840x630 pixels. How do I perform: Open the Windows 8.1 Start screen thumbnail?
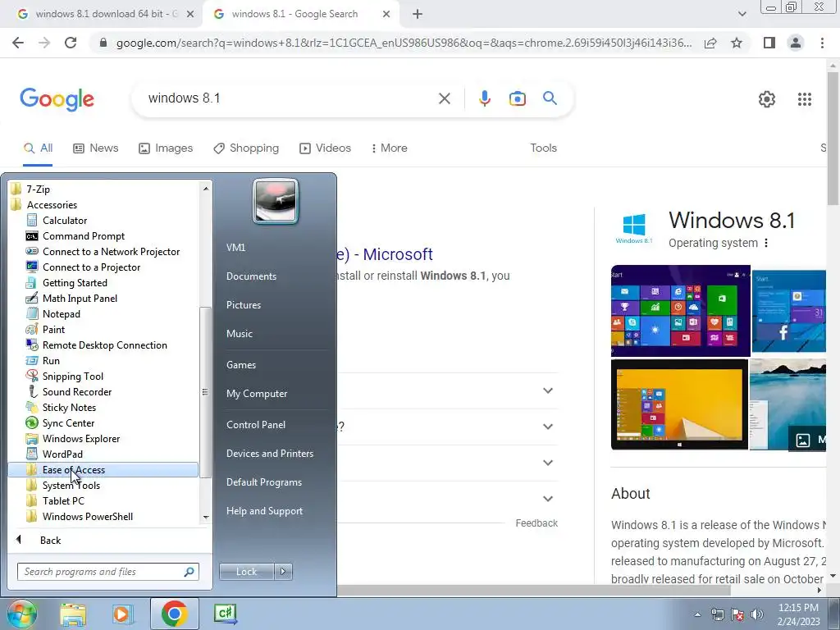pos(680,311)
